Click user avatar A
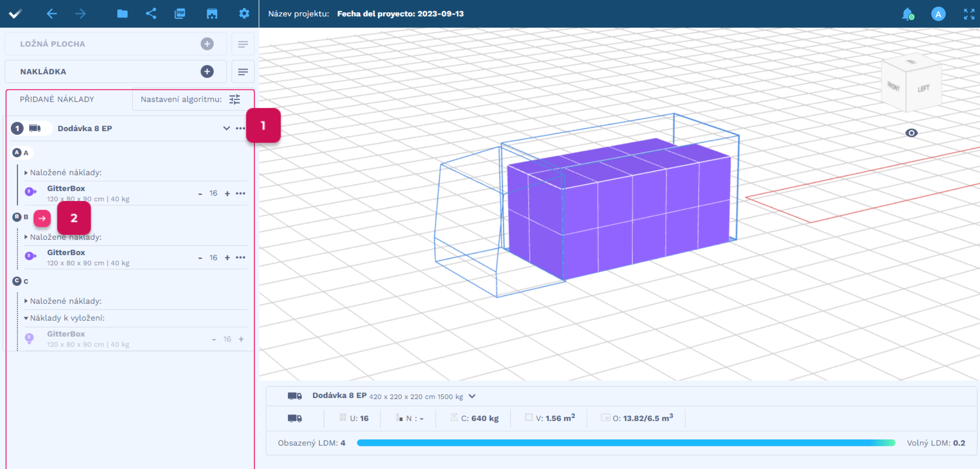Screen dimensions: 980x469 (938, 14)
